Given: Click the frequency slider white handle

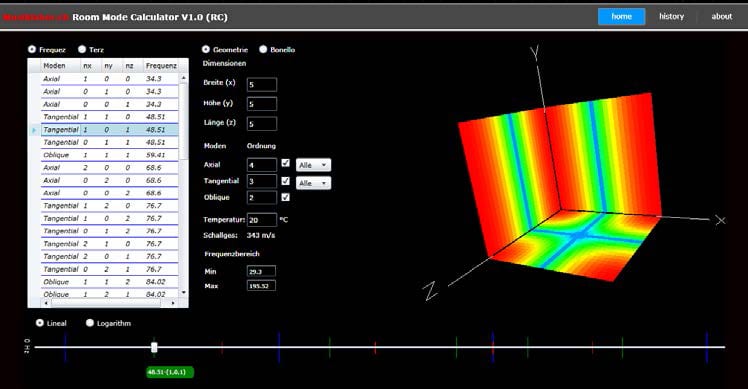Looking at the screenshot, I should coord(154,347).
